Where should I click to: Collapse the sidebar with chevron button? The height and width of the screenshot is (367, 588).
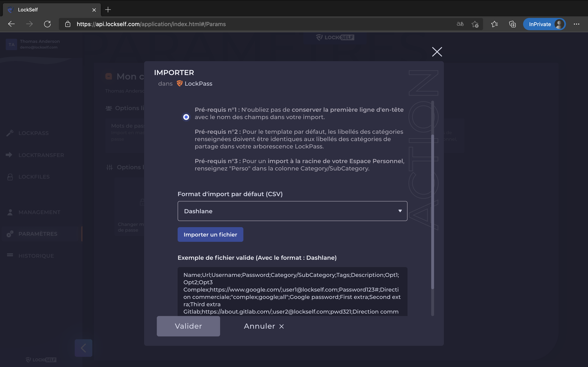point(83,348)
